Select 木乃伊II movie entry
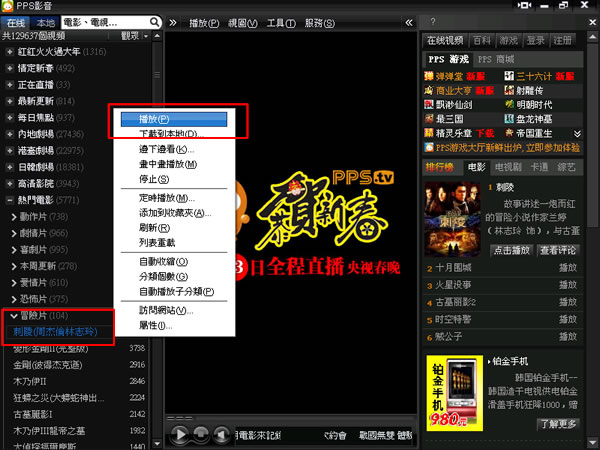Screen dimensions: 600x450 pos(30,382)
